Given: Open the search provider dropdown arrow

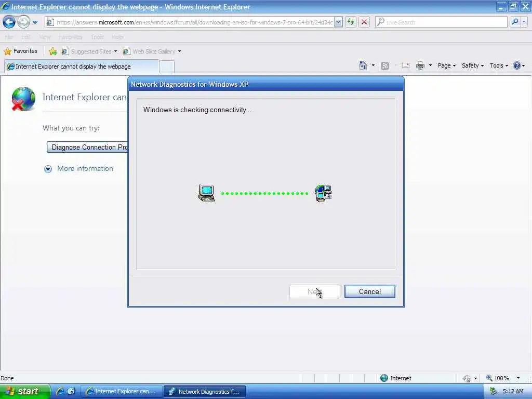Looking at the screenshot, I should coord(524,22).
